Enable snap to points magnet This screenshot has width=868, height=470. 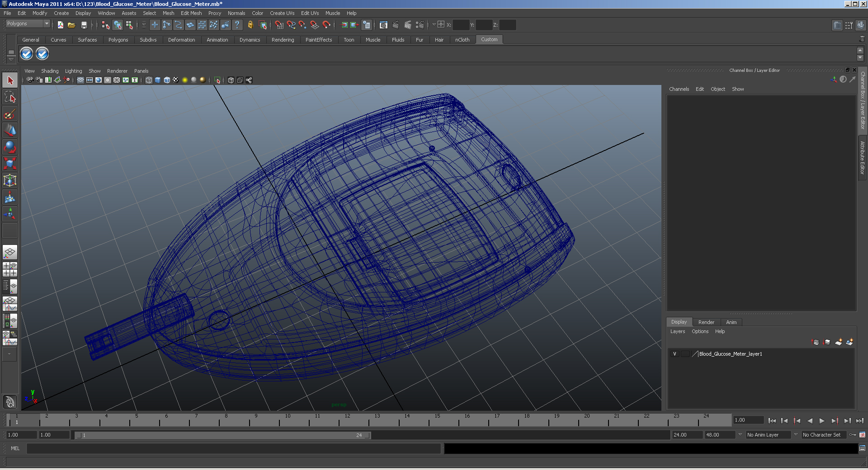click(x=302, y=25)
